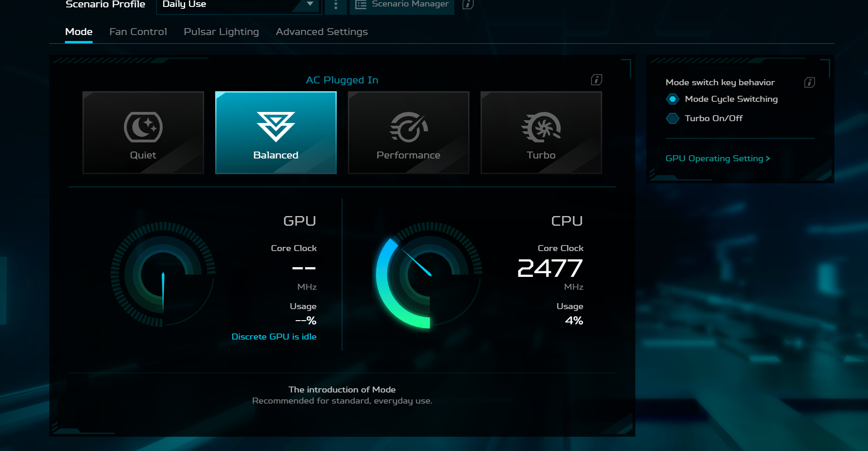868x451 pixels.
Task: Switch to the Fan Control tab
Action: [138, 32]
